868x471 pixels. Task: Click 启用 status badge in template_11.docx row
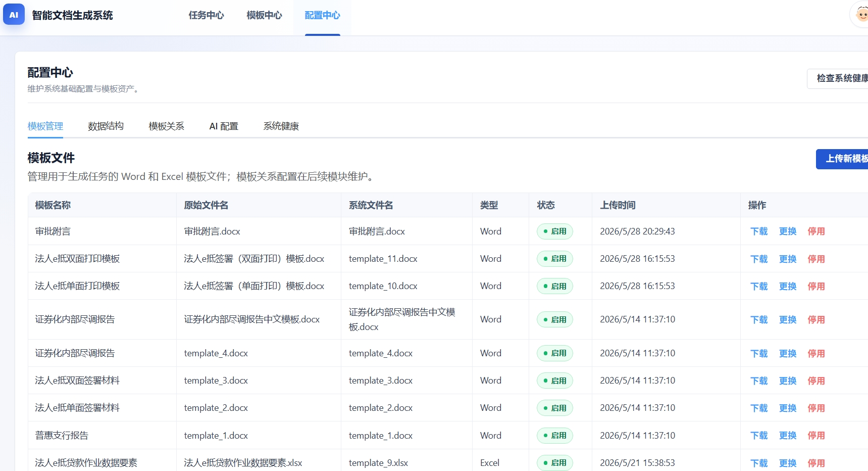(555, 259)
